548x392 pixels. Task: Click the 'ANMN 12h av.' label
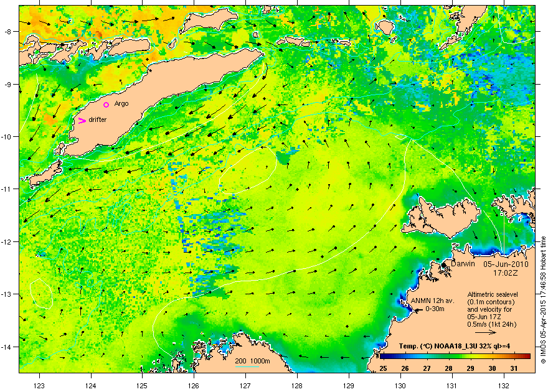432,301
